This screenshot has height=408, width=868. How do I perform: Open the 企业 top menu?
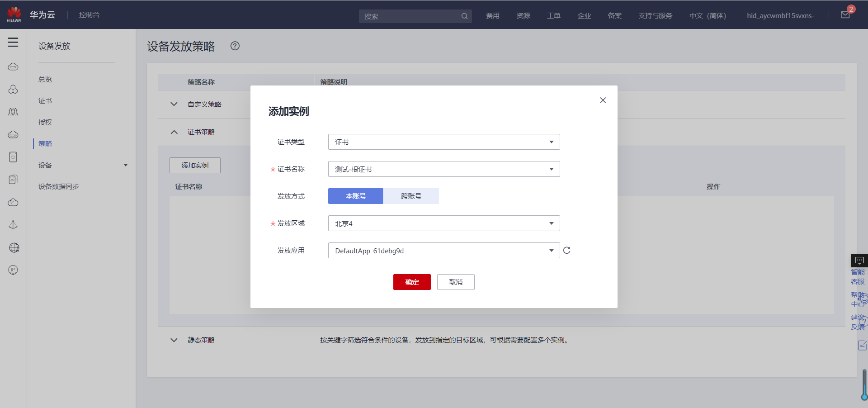tap(584, 15)
